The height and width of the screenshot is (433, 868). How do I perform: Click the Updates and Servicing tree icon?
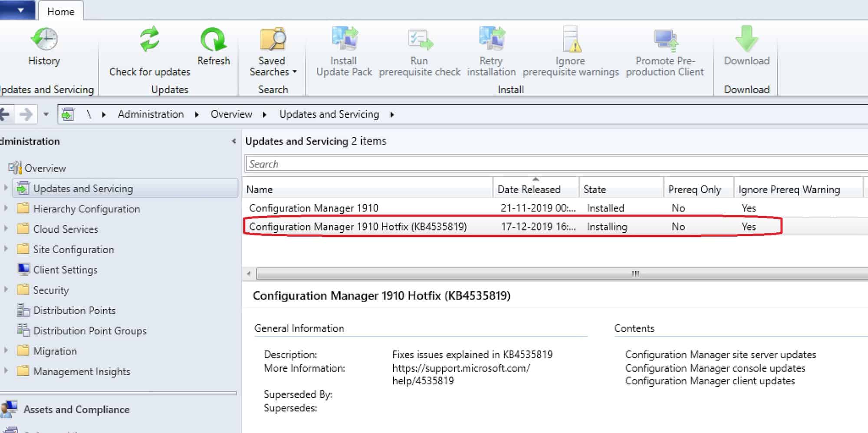(x=23, y=188)
